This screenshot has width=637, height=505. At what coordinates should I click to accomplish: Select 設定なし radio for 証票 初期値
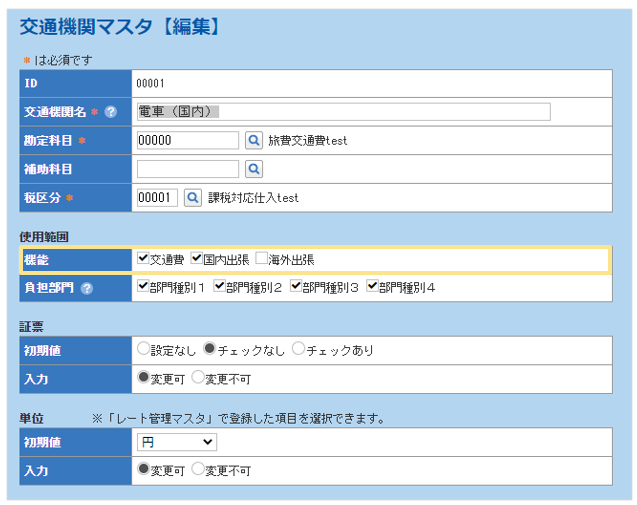pos(143,349)
